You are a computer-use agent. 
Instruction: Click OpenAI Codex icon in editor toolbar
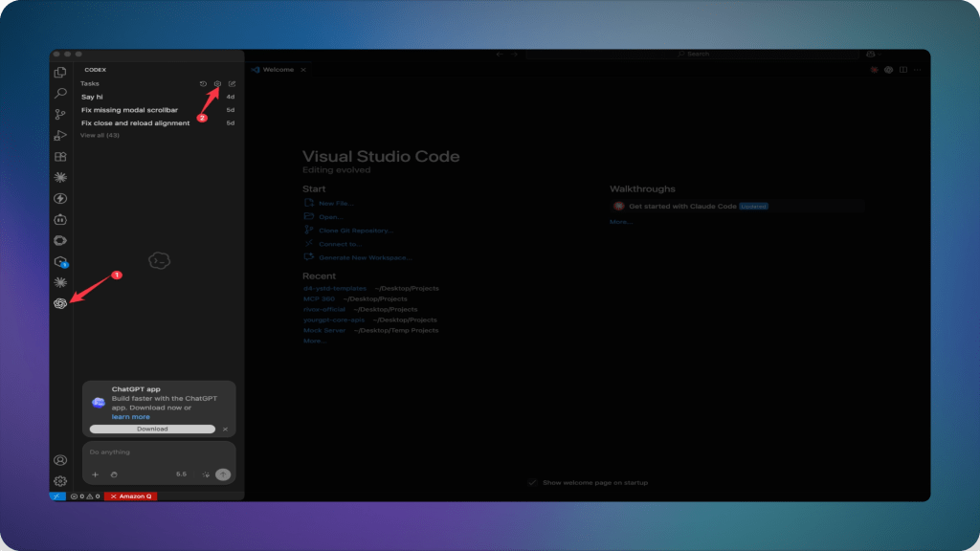889,70
